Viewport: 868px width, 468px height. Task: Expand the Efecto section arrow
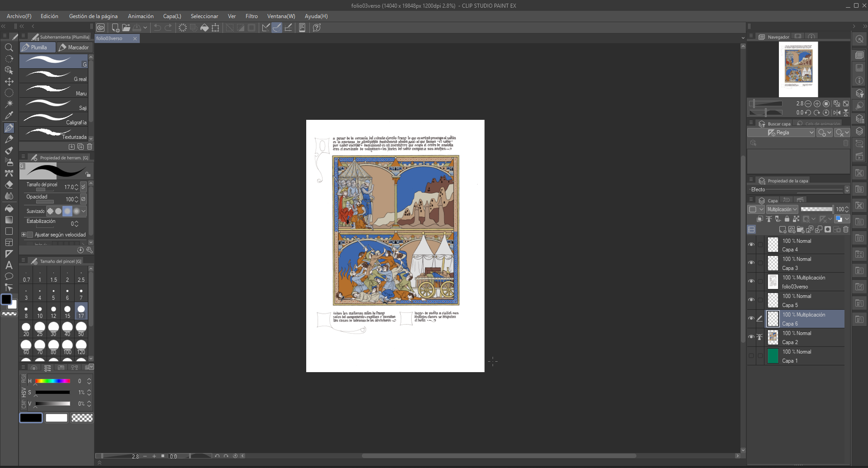click(x=847, y=189)
